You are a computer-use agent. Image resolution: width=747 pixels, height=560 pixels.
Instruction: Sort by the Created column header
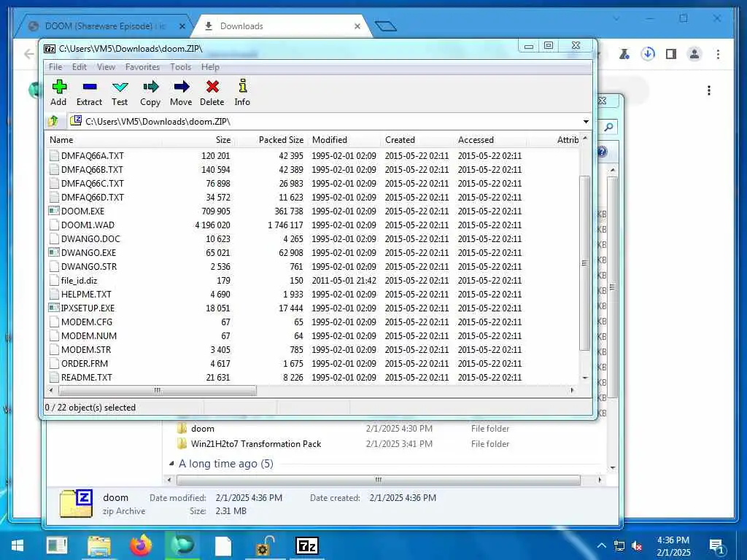(x=417, y=139)
